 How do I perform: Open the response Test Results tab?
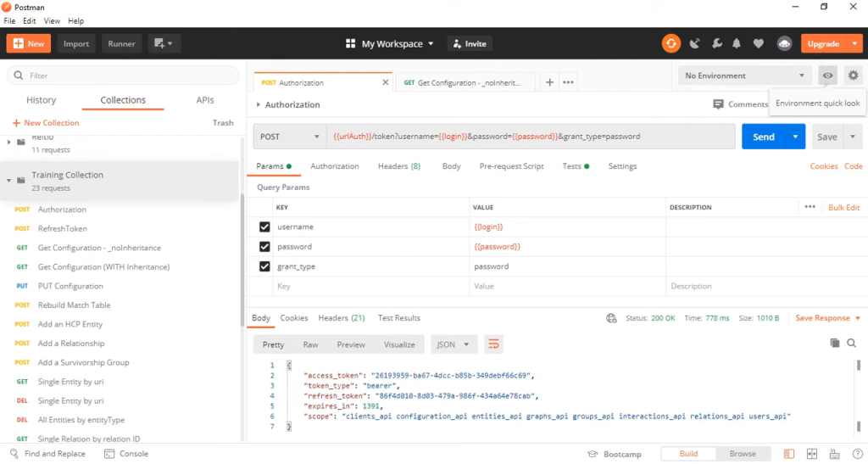(x=399, y=318)
